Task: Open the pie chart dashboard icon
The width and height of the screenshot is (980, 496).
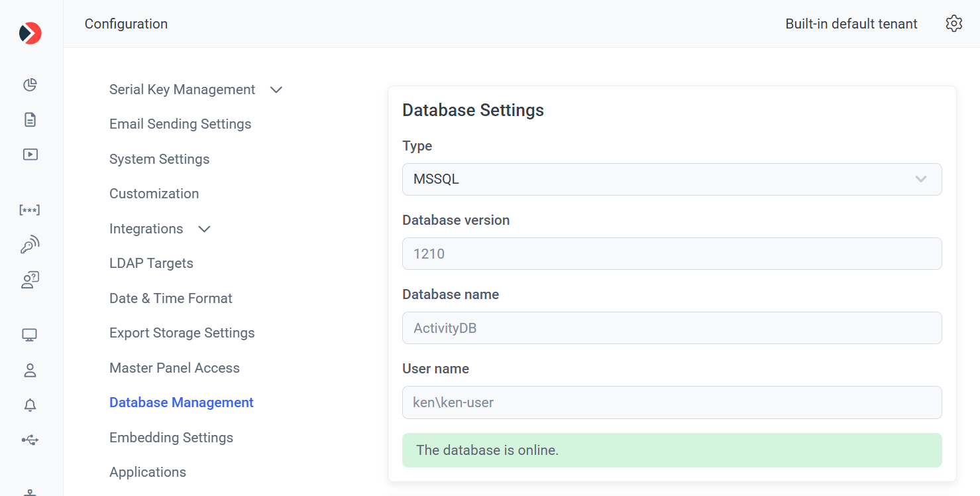Action: pyautogui.click(x=30, y=85)
